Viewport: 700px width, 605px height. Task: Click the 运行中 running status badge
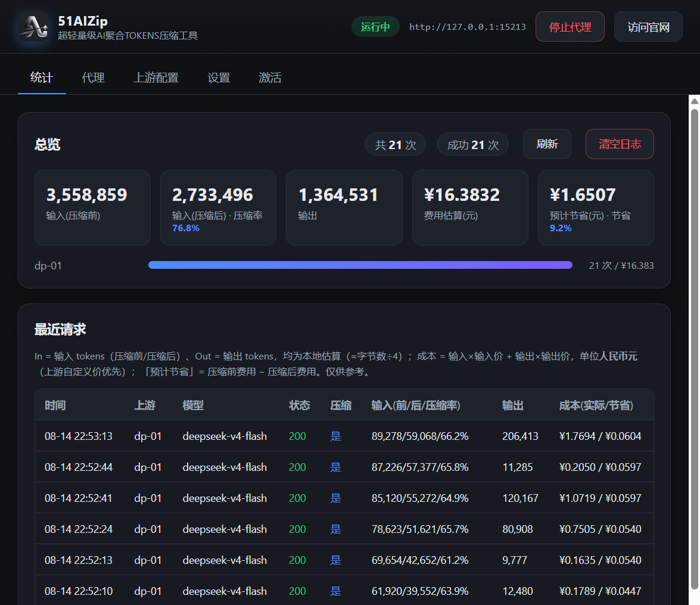375,27
